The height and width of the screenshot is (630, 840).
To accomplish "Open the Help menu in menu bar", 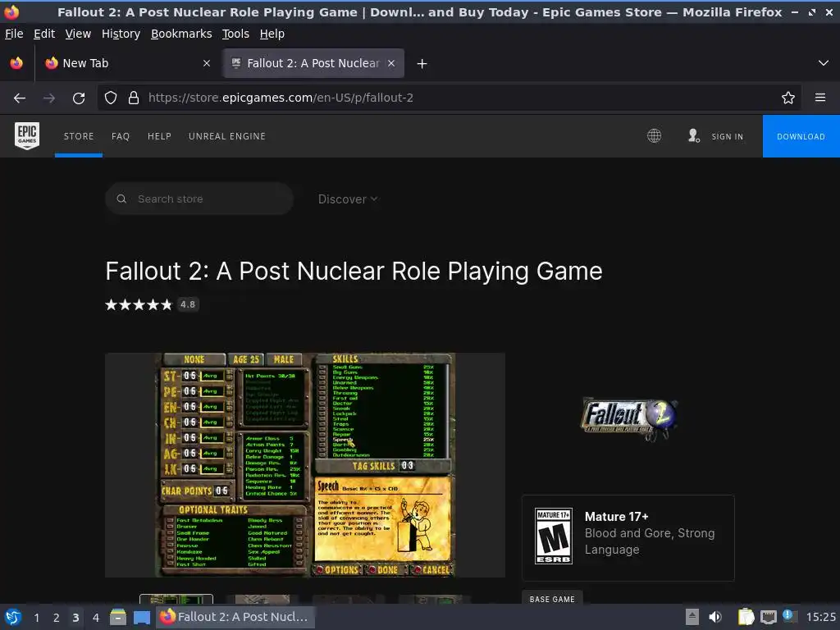I will [272, 34].
